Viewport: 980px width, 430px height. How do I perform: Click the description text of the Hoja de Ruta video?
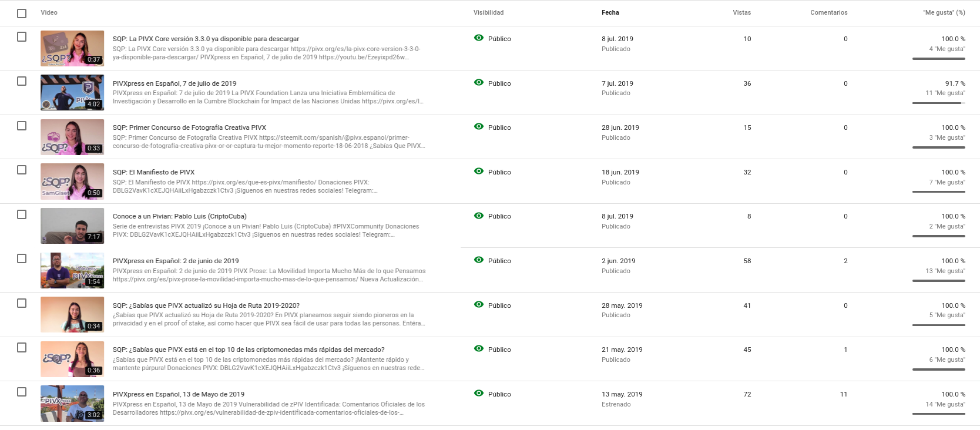pyautogui.click(x=269, y=319)
